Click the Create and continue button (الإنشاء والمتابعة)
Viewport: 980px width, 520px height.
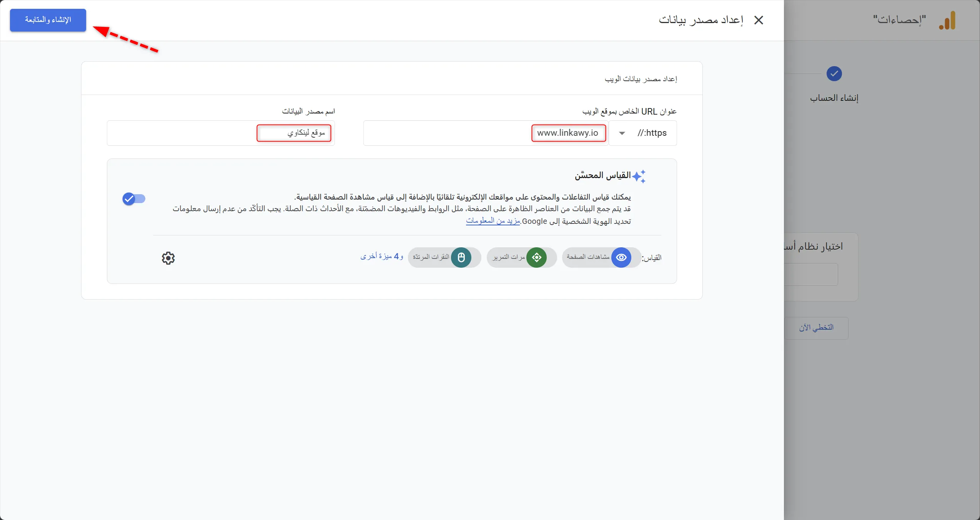[48, 20]
